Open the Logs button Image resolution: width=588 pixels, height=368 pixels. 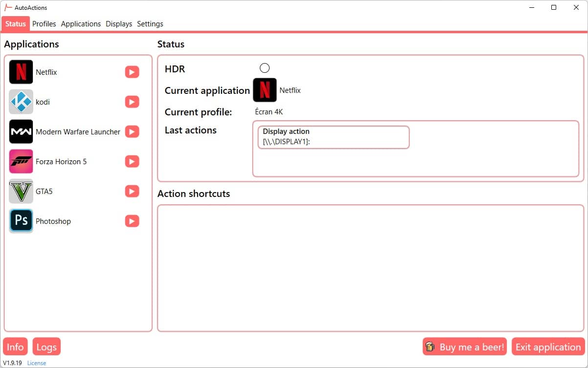[46, 347]
